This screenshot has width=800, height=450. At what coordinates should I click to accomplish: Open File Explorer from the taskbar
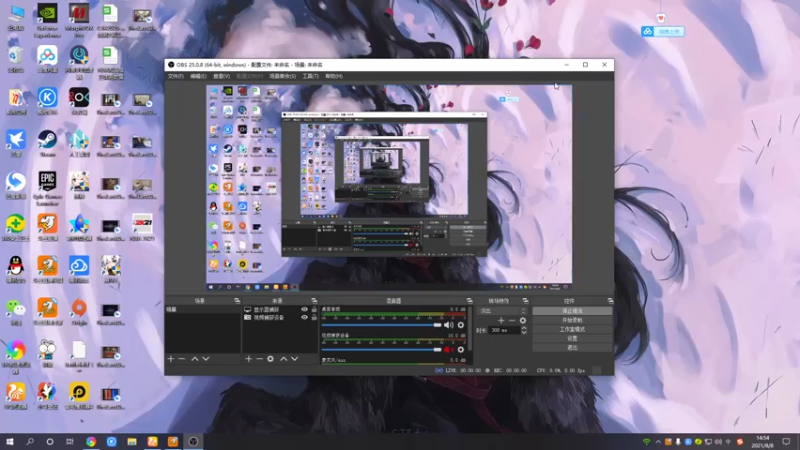132,441
